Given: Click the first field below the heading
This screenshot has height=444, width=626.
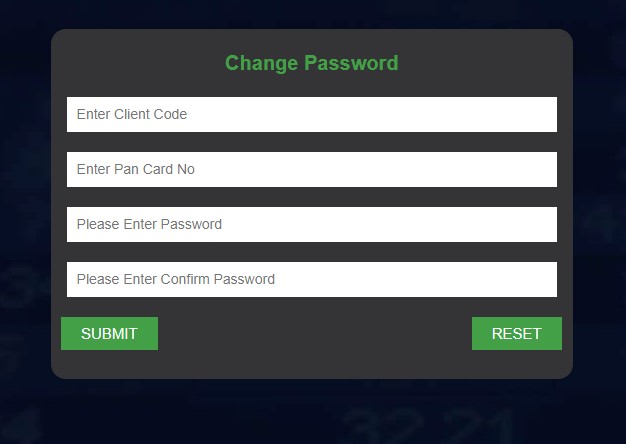Looking at the screenshot, I should (311, 114).
